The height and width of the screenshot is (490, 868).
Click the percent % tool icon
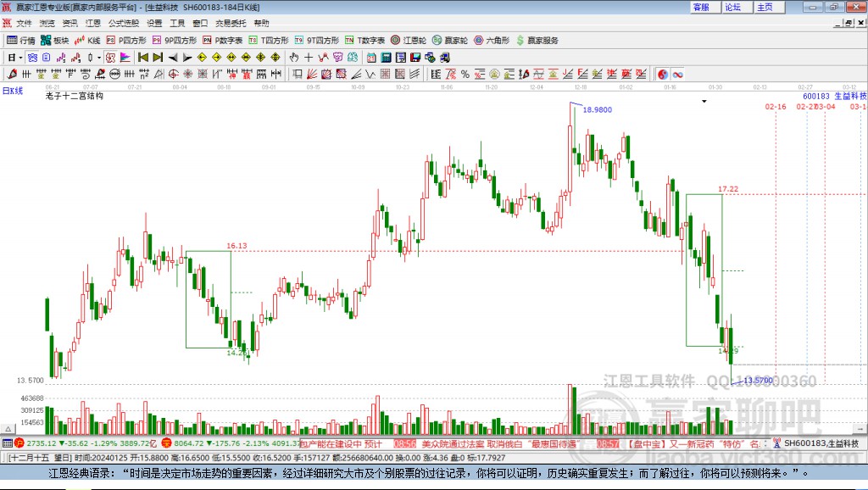(x=465, y=75)
